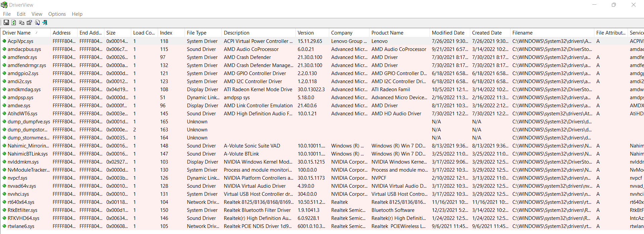Click the 'A-Volute Sonic Suite VAD' description
This screenshot has width=644, height=234.
(252, 146)
